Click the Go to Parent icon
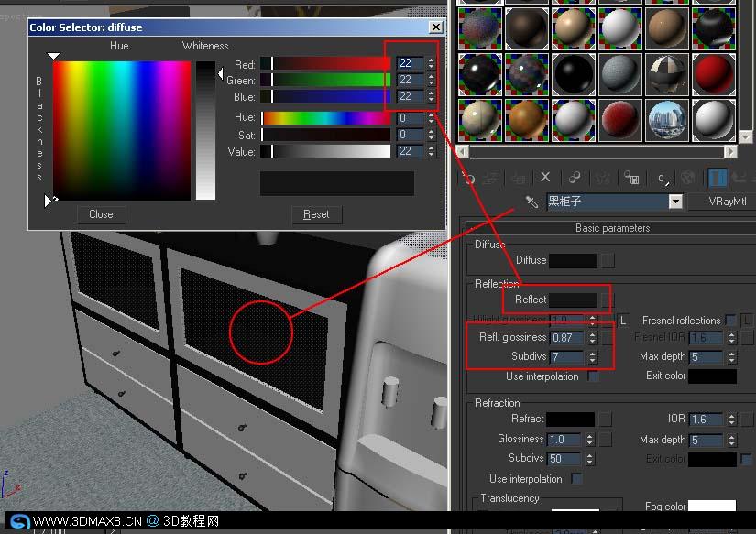The image size is (756, 534). pyautogui.click(x=740, y=178)
